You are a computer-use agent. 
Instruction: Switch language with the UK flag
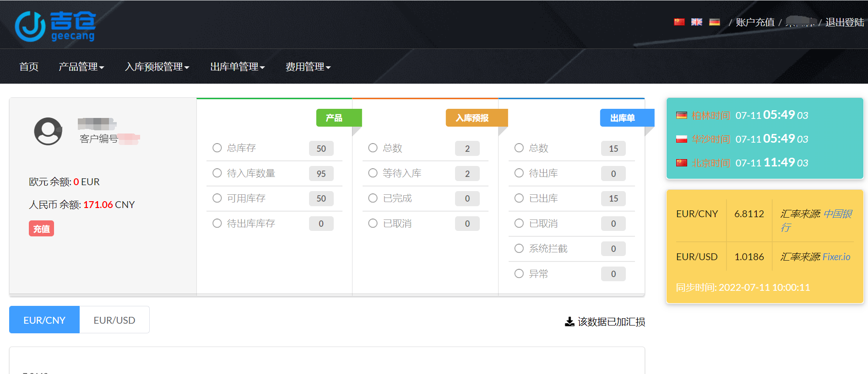point(696,22)
